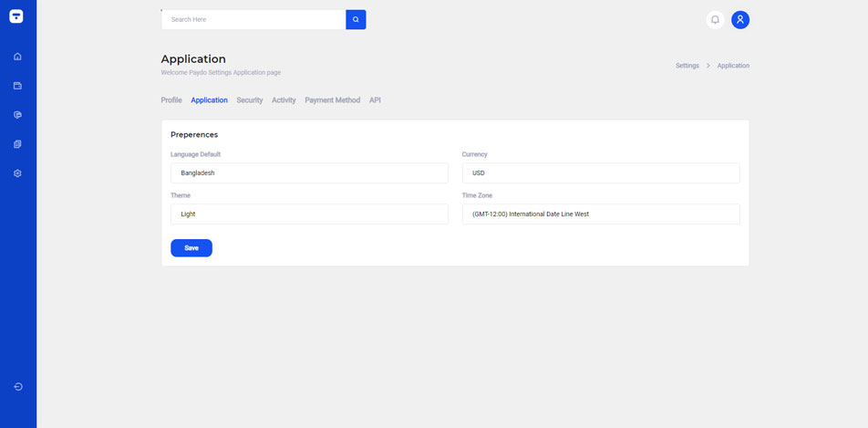Open the wallet icon in sidebar
This screenshot has height=428, width=868.
[x=17, y=86]
